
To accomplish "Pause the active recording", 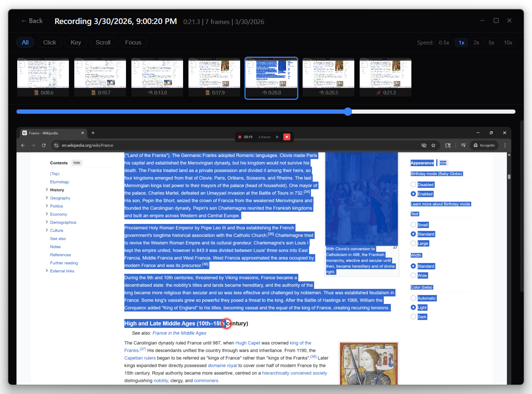I will pos(277,137).
